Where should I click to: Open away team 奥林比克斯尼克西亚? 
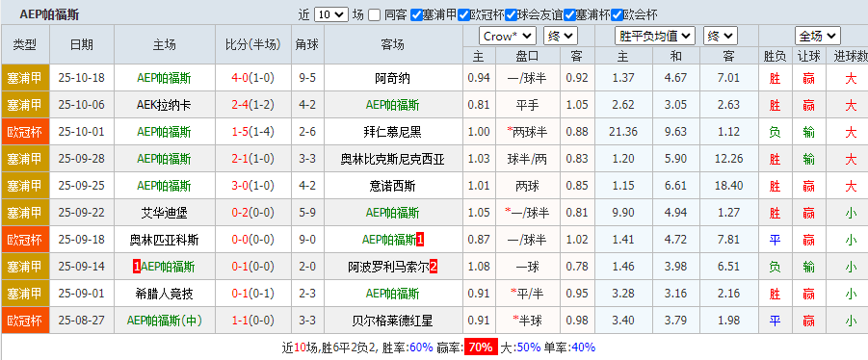392,159
